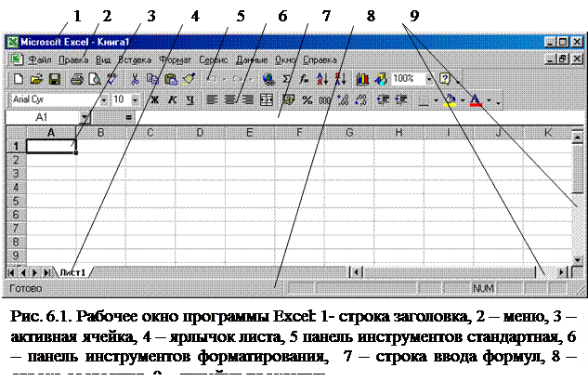
Task: Paste from clipboard using the Paste icon
Action: tap(171, 79)
